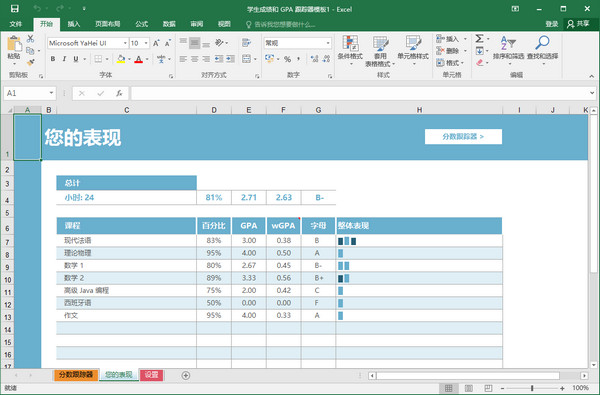The image size is (600, 395).
Task: Customize Quick Access Toolbar dropdown
Action: pyautogui.click(x=84, y=8)
